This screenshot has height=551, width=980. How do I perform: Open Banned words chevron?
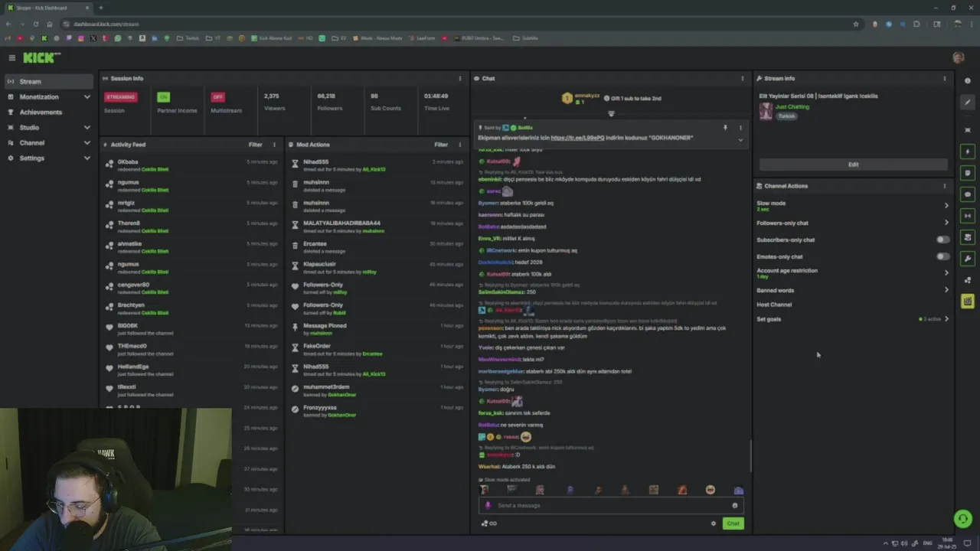click(x=946, y=290)
